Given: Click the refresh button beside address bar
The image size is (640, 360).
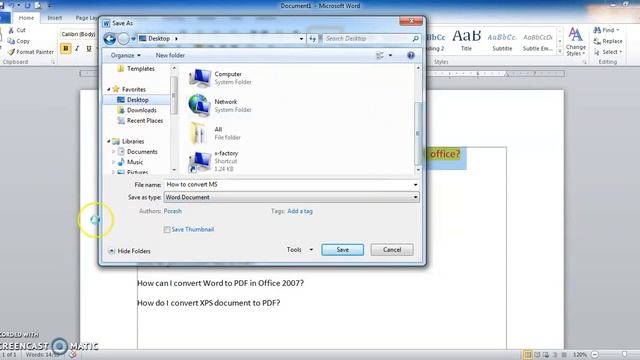Looking at the screenshot, I should pos(313,38).
